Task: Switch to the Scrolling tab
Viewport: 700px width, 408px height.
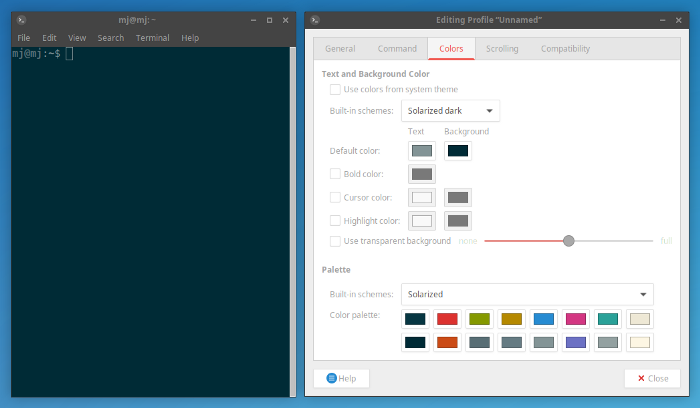Action: tap(502, 49)
